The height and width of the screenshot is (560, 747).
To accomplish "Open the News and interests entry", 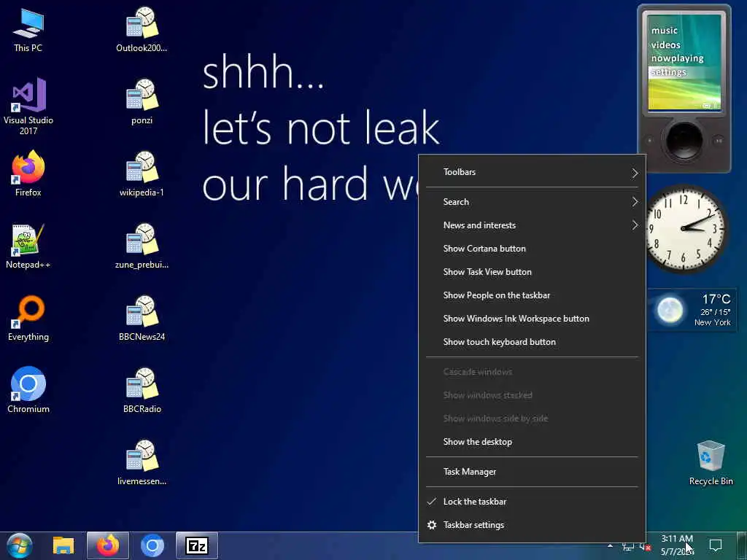I will click(532, 225).
